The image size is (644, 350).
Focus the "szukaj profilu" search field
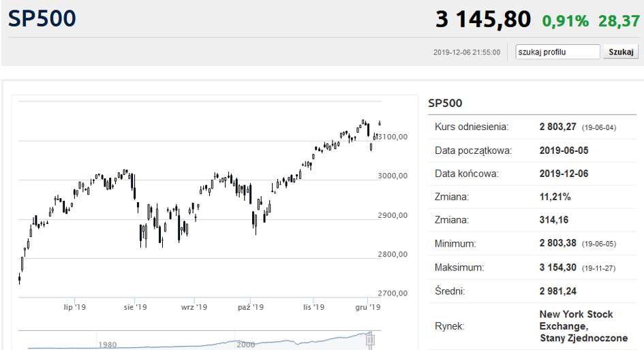557,52
